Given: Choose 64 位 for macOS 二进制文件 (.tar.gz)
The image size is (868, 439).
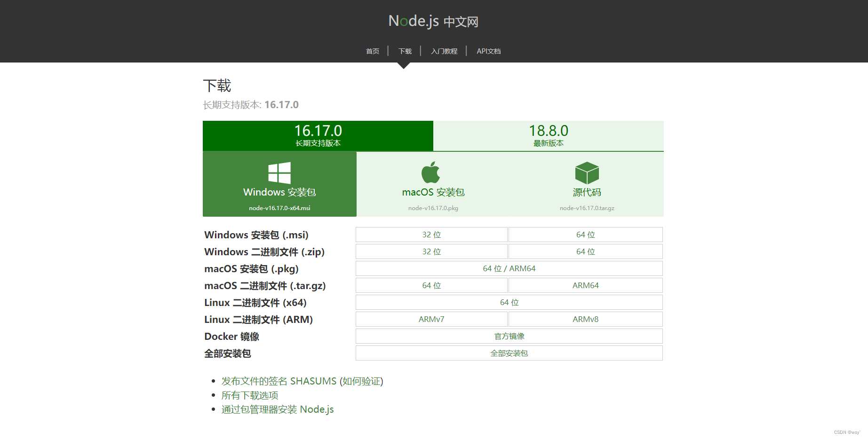Looking at the screenshot, I should pos(431,285).
